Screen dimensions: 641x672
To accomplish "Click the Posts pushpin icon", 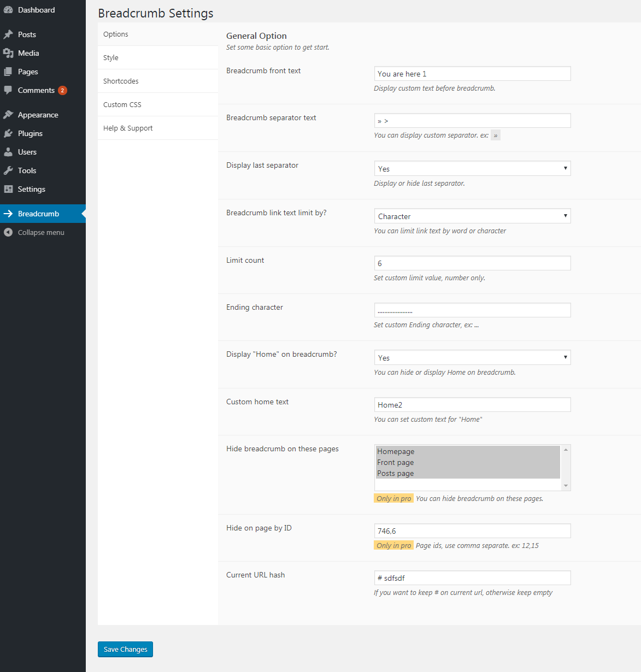I will [9, 34].
